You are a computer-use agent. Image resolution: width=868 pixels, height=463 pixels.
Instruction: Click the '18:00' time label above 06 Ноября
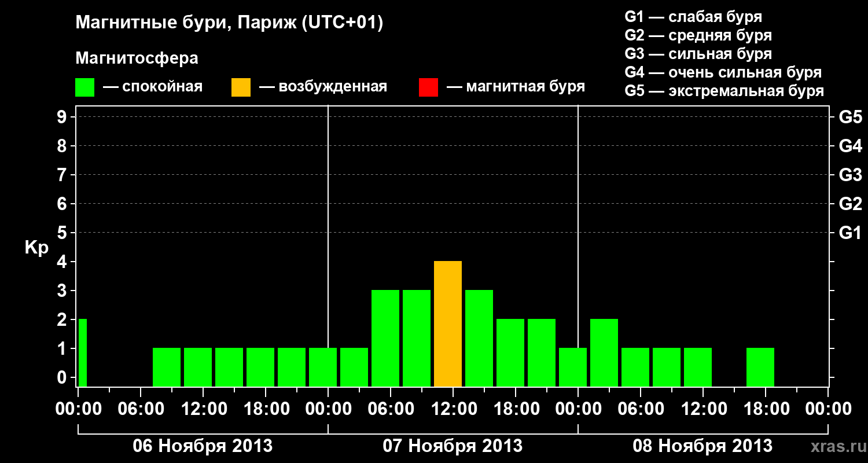point(266,409)
